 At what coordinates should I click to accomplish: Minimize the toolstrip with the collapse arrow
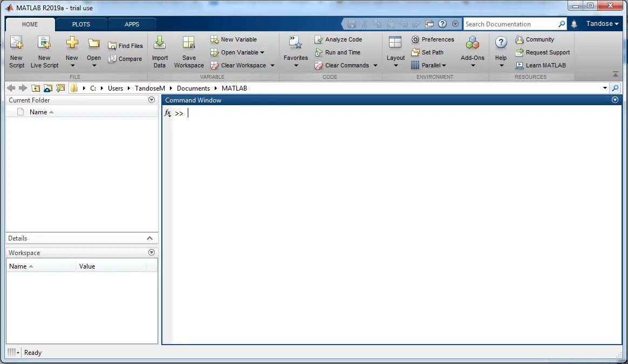616,74
